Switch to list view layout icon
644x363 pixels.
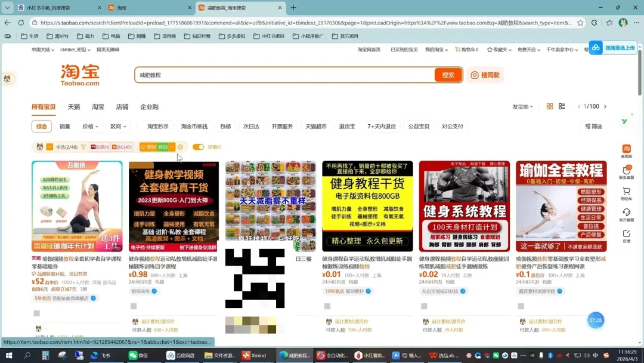click(x=562, y=106)
